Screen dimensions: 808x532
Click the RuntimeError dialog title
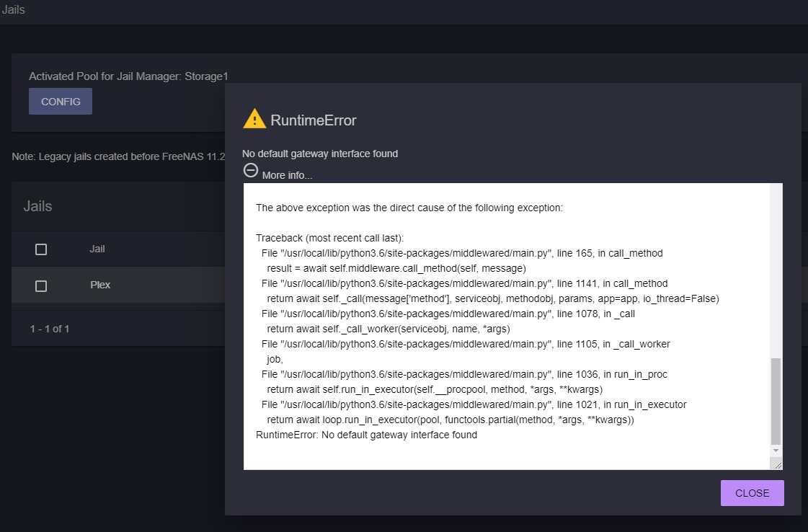[313, 120]
